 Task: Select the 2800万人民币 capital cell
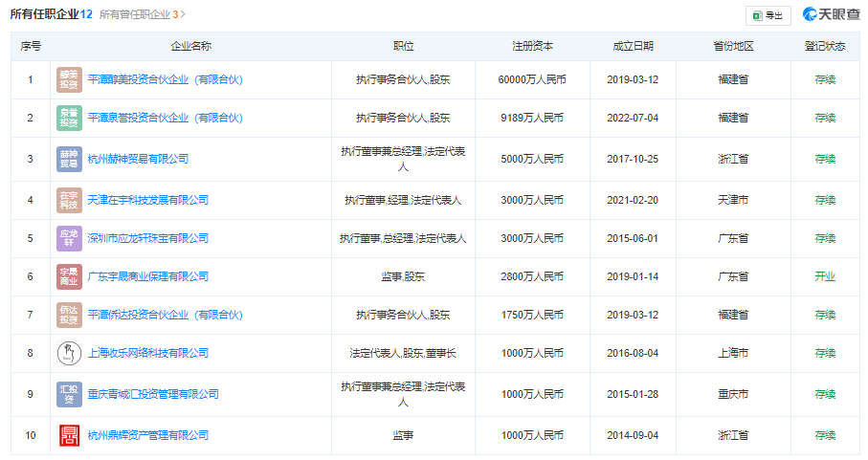pos(532,276)
